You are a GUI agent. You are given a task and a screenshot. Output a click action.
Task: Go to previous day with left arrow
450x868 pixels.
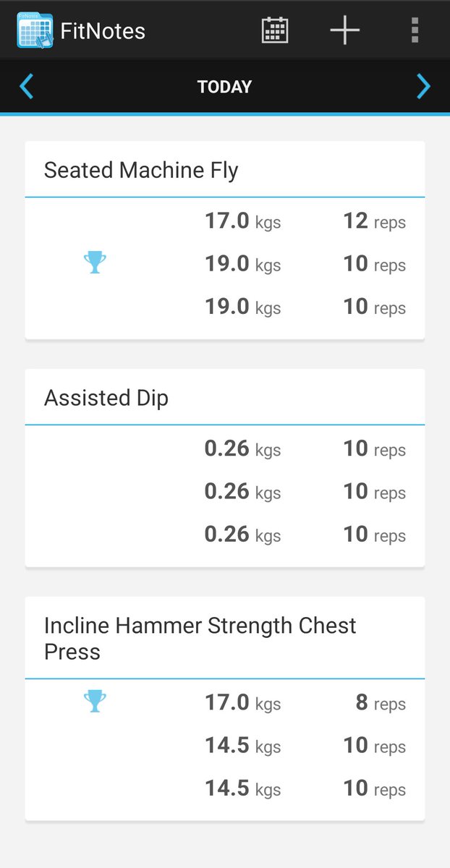coord(27,87)
